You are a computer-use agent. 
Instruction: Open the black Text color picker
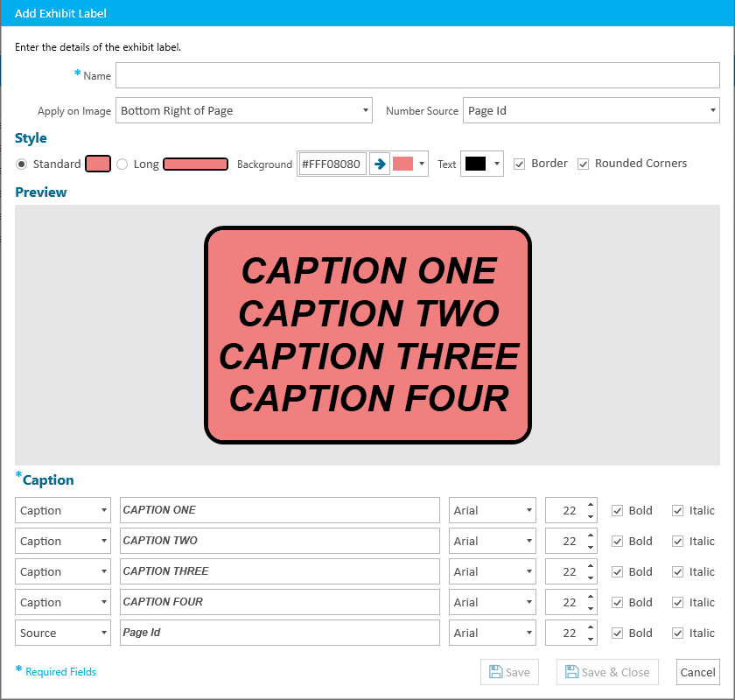[x=482, y=164]
